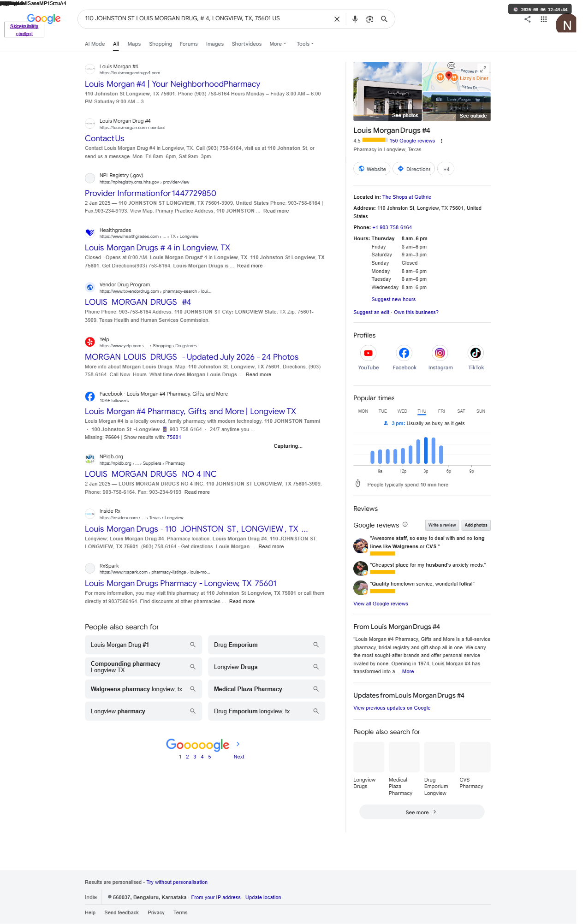Click the search icon for Drug Emporium suggestion
The width and height of the screenshot is (583, 924).
tap(316, 645)
